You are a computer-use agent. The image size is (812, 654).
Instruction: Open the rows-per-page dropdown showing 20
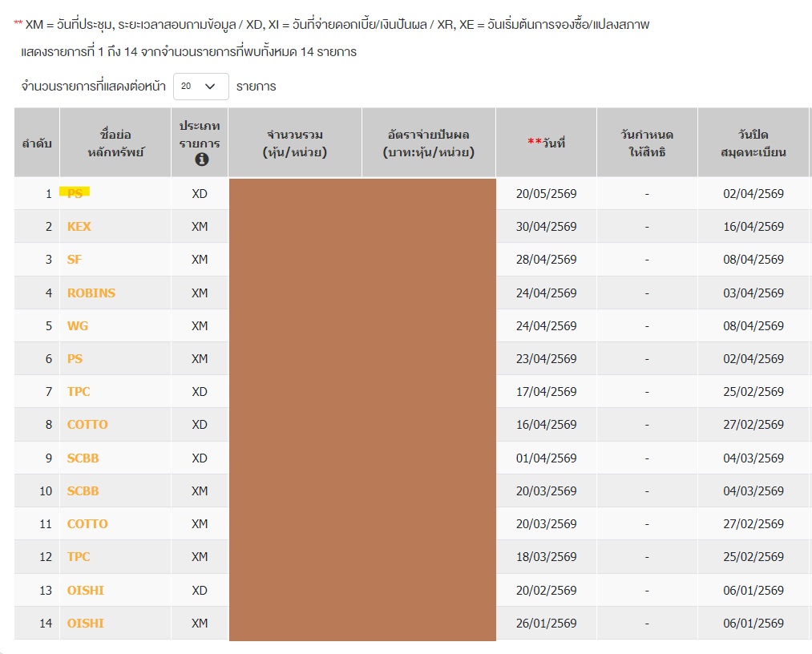tap(201, 87)
